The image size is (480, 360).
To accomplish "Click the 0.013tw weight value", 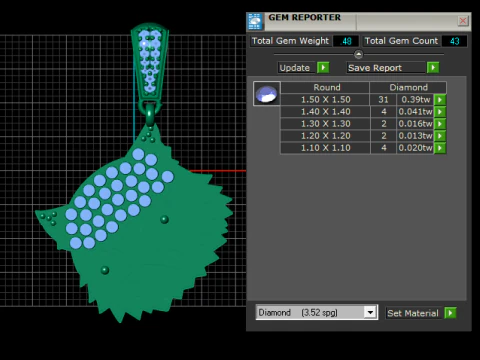I will 415,136.
